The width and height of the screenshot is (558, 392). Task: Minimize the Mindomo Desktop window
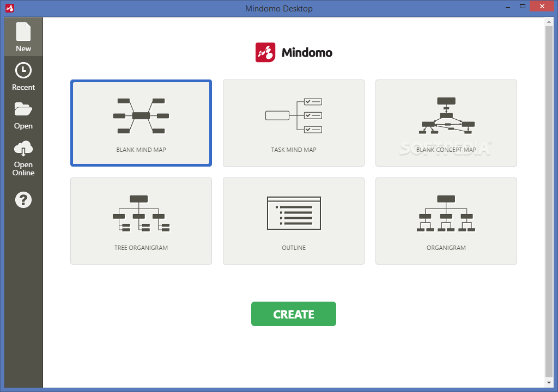coord(508,7)
